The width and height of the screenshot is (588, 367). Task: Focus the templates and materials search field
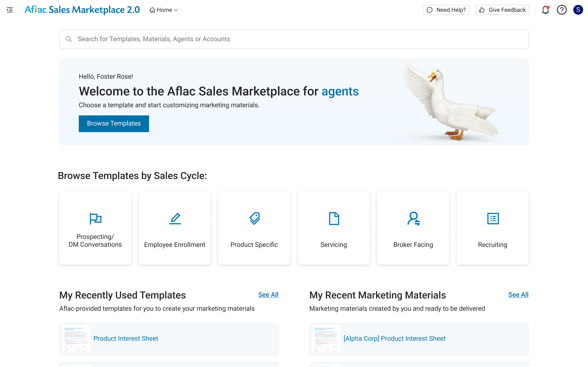(294, 39)
